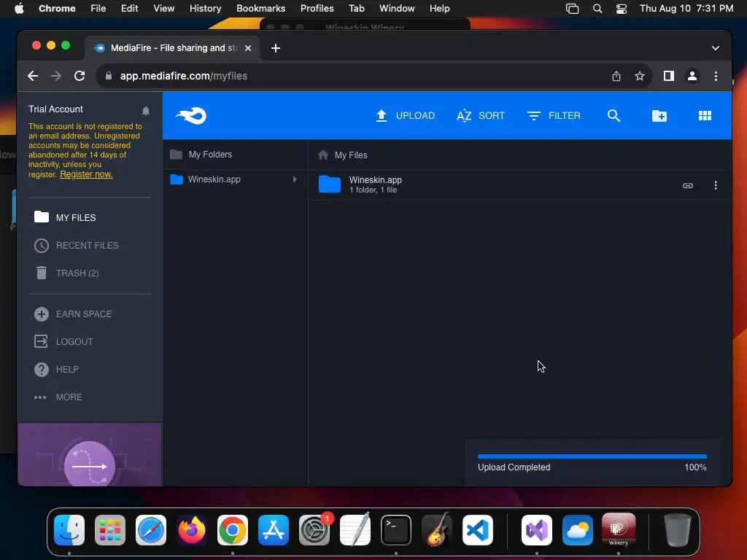Image resolution: width=747 pixels, height=560 pixels.
Task: Click the site lock icon
Action: tap(109, 76)
